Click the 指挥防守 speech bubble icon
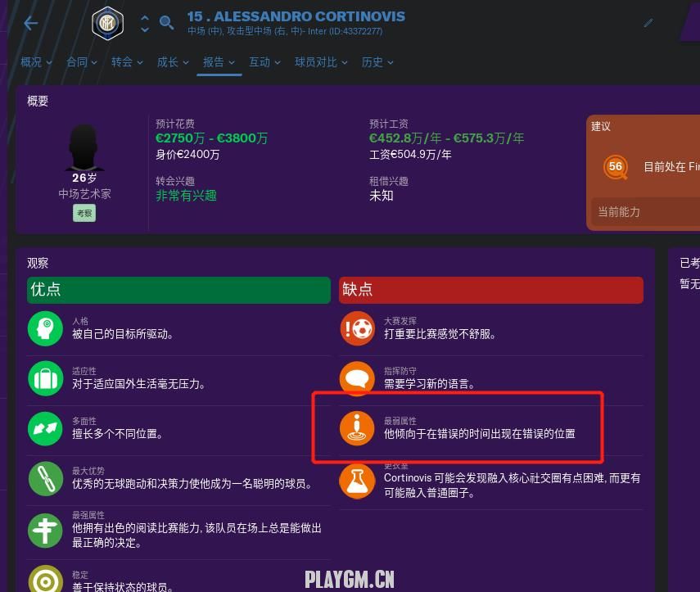Viewport: 700px width, 592px height. click(x=357, y=378)
